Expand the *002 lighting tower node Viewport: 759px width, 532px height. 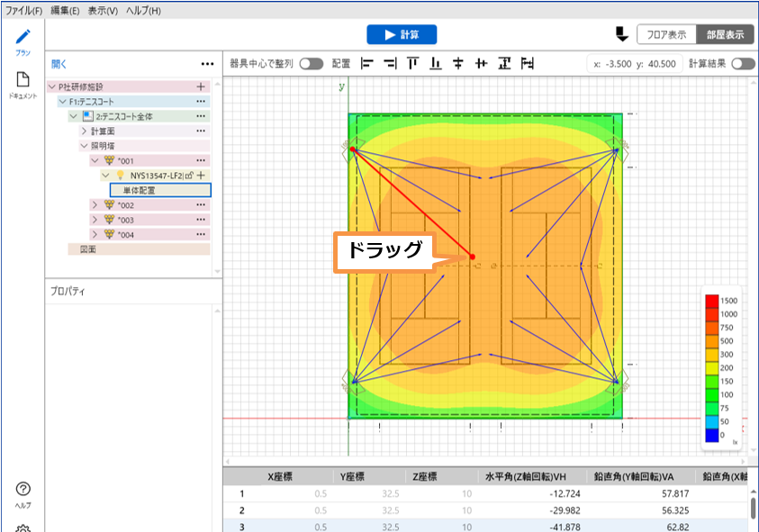[x=95, y=205]
